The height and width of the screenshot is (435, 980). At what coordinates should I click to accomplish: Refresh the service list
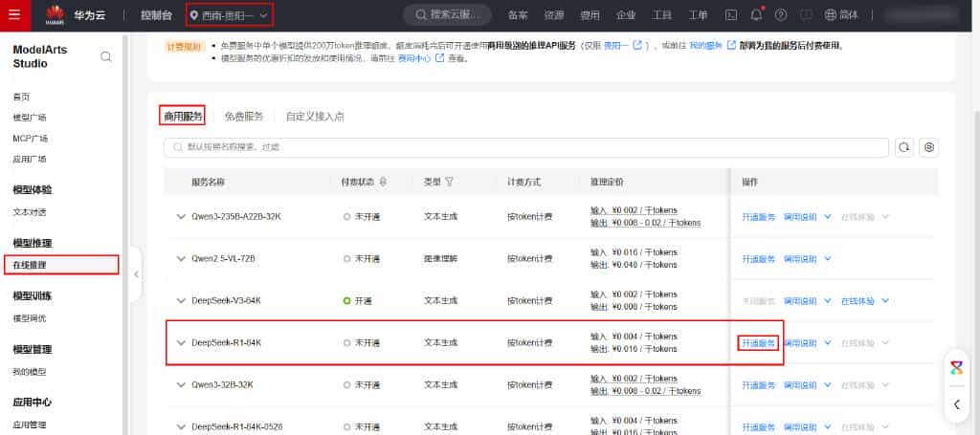click(903, 147)
